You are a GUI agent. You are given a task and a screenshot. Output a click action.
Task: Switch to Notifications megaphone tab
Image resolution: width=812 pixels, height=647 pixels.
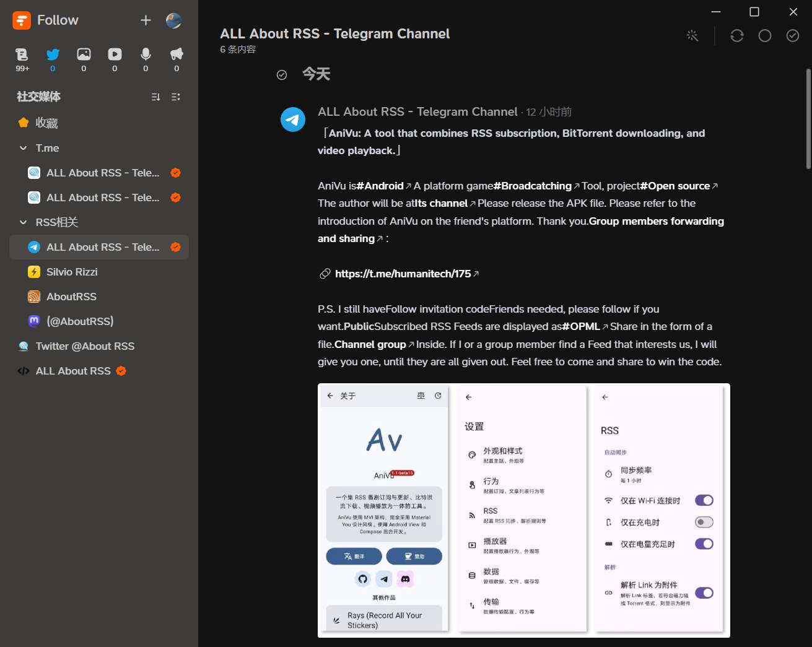point(177,59)
